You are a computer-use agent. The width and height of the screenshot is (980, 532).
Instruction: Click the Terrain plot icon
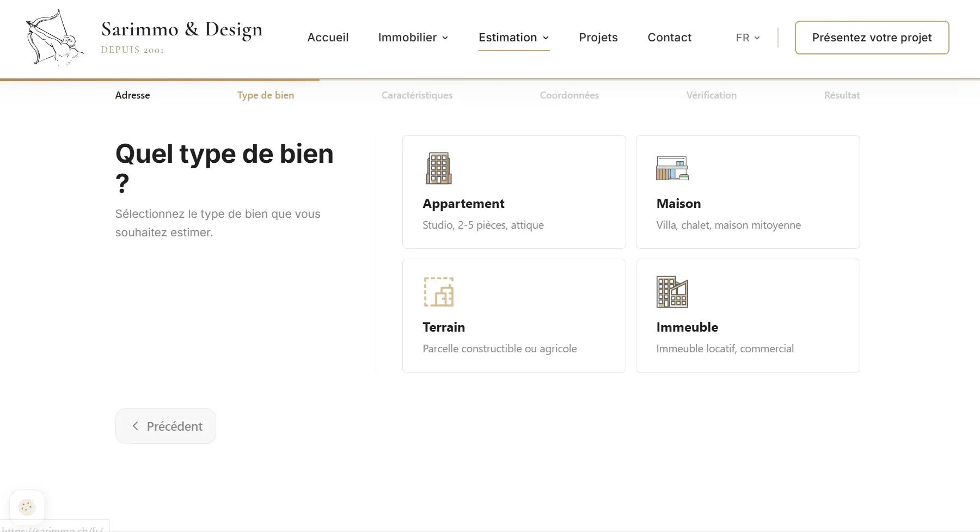pyautogui.click(x=439, y=292)
